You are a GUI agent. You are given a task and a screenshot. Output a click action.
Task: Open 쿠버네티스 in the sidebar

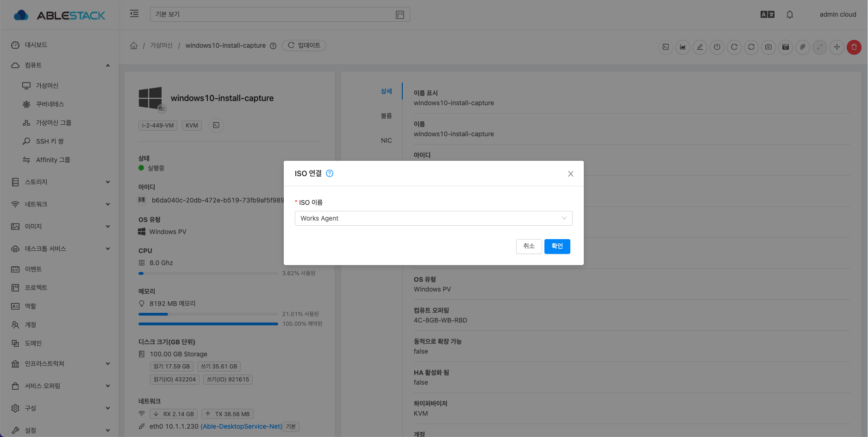coord(50,104)
